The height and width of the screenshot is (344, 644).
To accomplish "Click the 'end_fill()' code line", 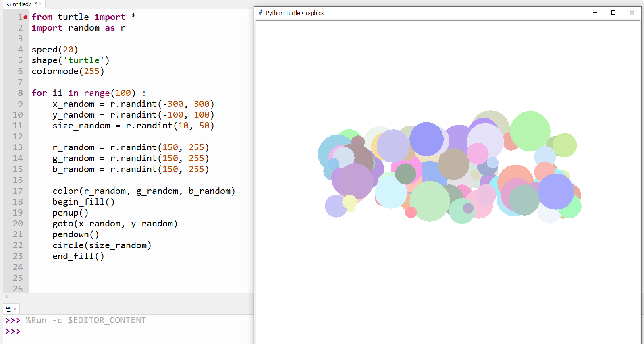I will 78,256.
